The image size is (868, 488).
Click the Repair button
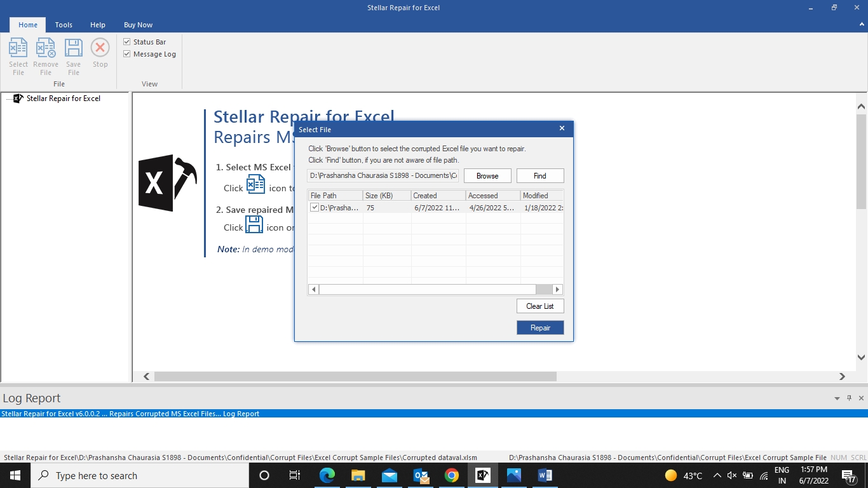540,327
